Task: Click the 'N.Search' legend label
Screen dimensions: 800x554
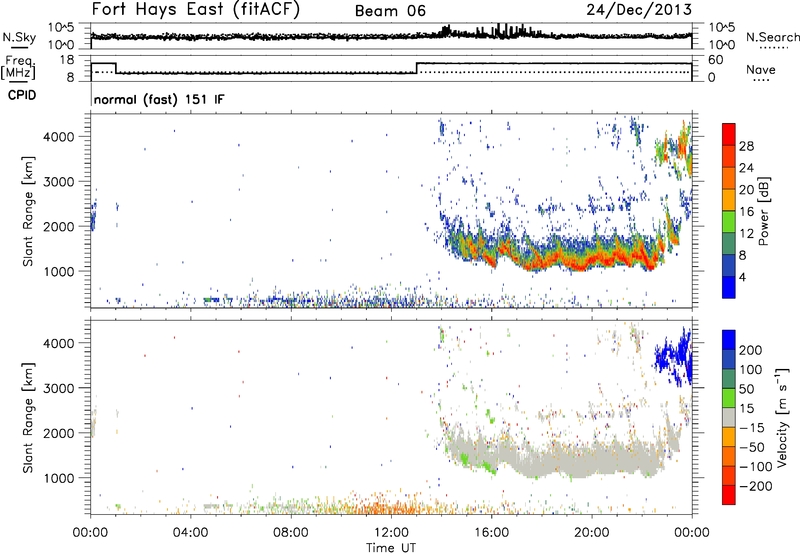Action: coord(772,37)
